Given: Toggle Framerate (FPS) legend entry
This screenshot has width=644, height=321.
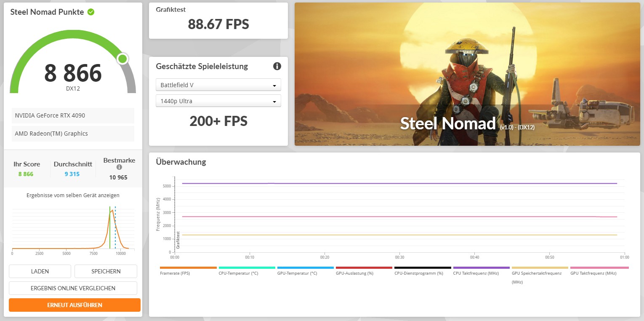Looking at the screenshot, I should coord(188,271).
